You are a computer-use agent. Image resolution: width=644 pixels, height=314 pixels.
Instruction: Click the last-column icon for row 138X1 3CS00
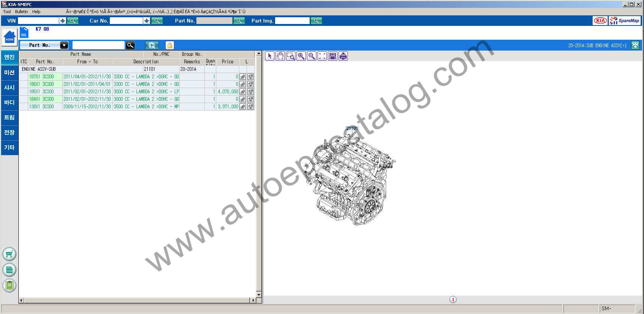pyautogui.click(x=251, y=107)
